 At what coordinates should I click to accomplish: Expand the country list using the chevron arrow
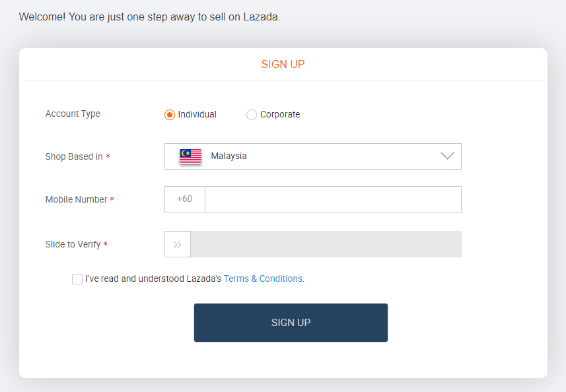coord(447,156)
